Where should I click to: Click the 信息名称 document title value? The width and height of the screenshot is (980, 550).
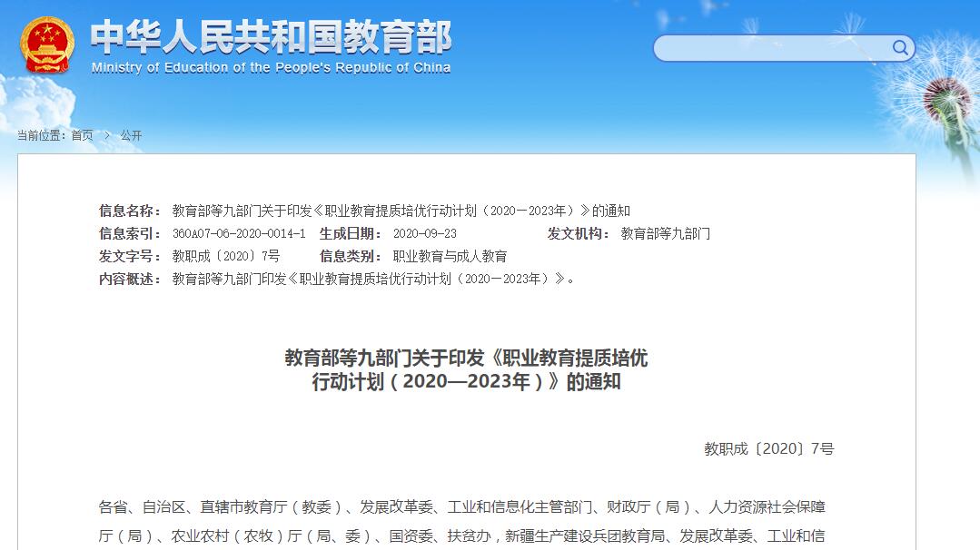pos(401,211)
